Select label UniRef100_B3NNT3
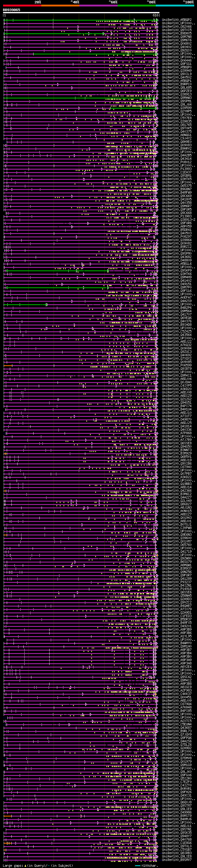Viewport: 197px width, 868px height. pos(177,450)
